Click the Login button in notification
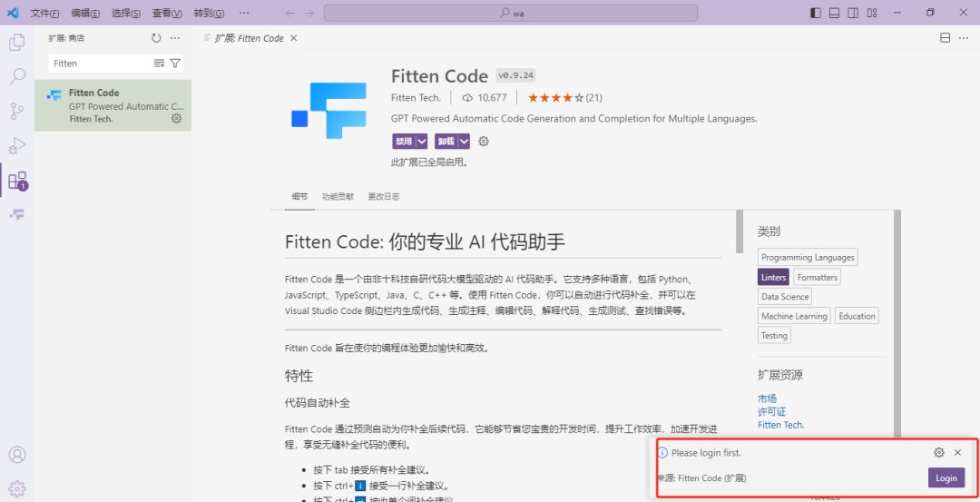This screenshot has height=502, width=980. click(x=946, y=477)
